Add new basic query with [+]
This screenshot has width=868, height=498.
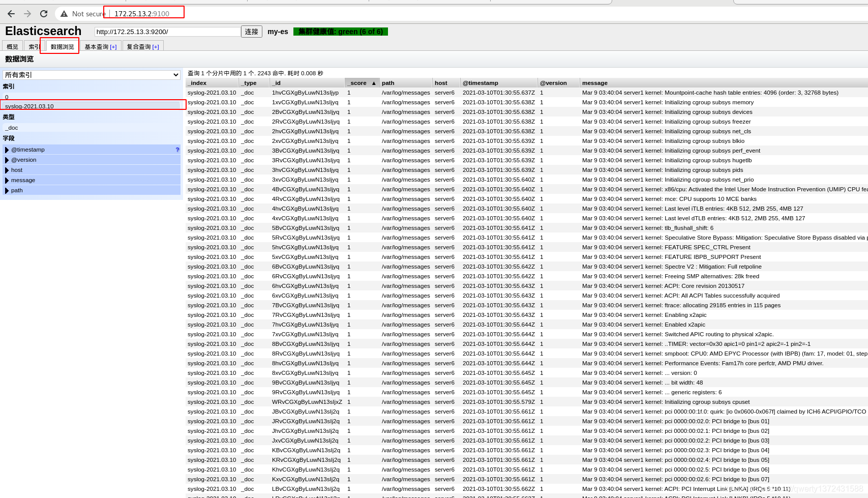coord(113,47)
